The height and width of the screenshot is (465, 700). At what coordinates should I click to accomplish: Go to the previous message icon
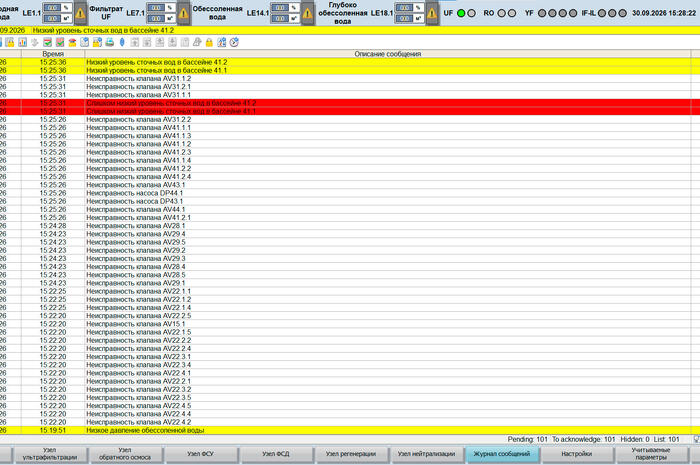click(147, 42)
